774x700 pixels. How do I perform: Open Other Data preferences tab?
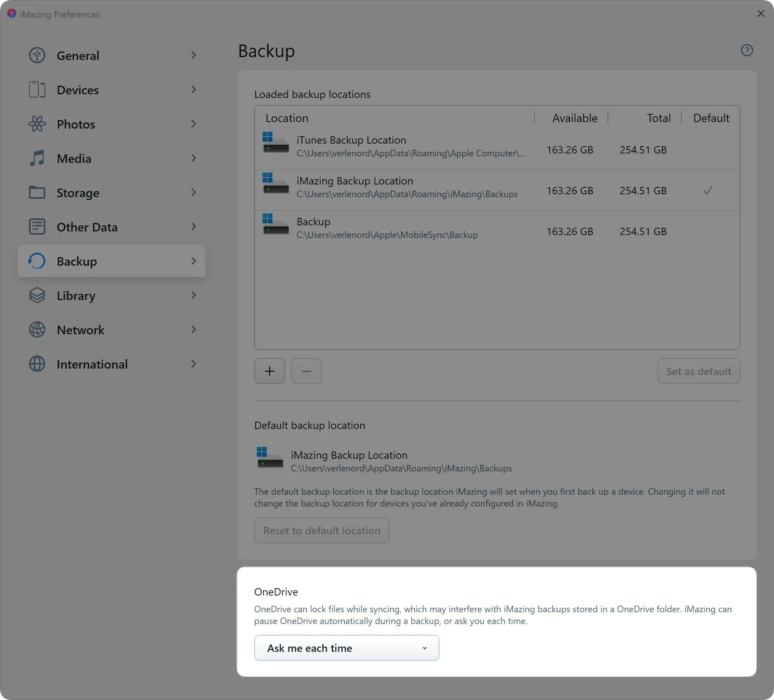[111, 227]
